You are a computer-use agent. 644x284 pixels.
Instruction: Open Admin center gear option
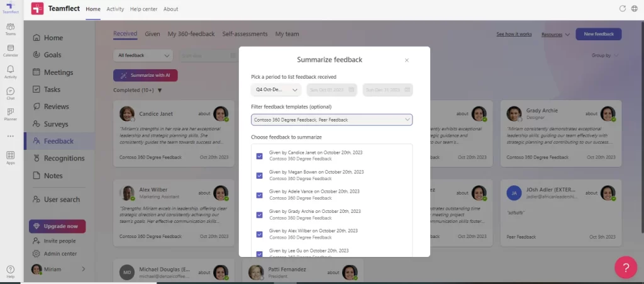[x=55, y=254]
